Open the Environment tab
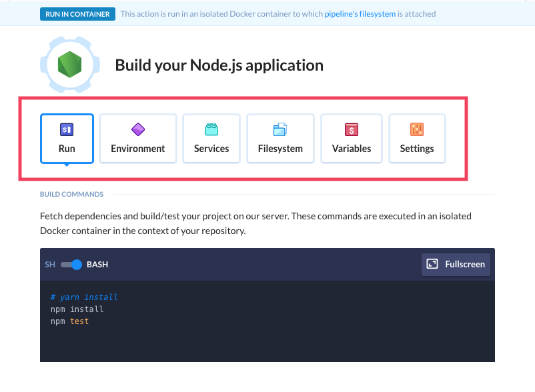The image size is (535, 392). [138, 139]
